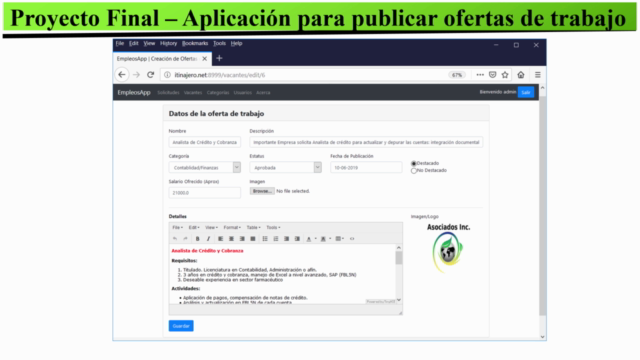Align text right in the editor
The image size is (640, 360).
242,239
